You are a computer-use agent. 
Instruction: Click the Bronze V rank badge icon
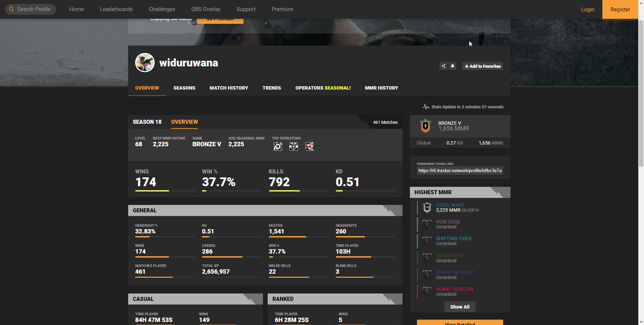pyautogui.click(x=425, y=126)
